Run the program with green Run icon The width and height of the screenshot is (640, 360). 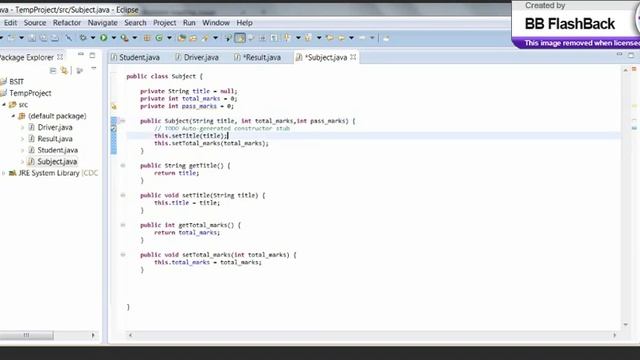[x=103, y=38]
